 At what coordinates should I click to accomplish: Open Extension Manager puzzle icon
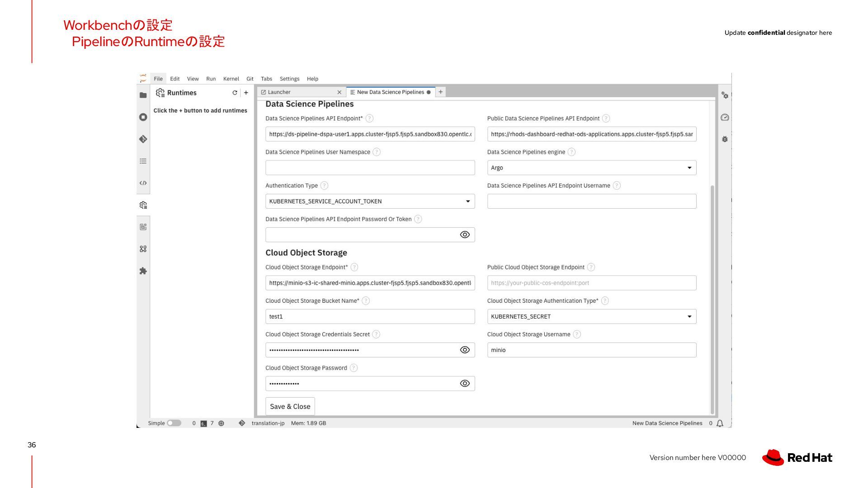pyautogui.click(x=143, y=271)
